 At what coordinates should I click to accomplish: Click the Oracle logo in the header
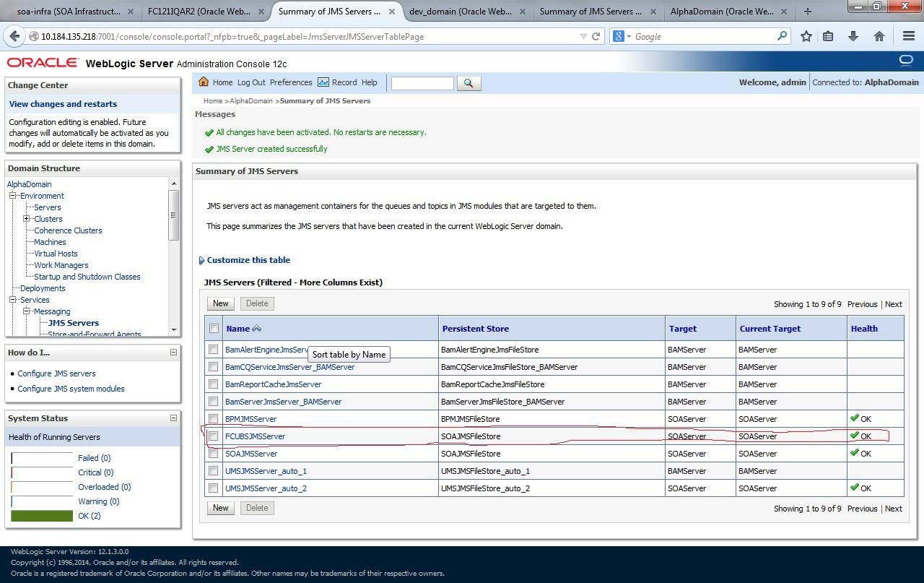[43, 63]
